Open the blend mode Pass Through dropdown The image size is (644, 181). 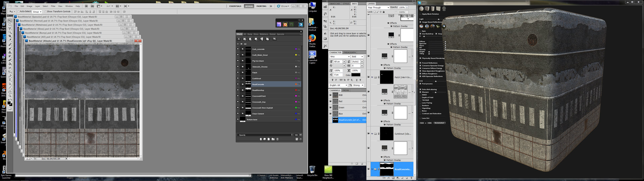(378, 7)
